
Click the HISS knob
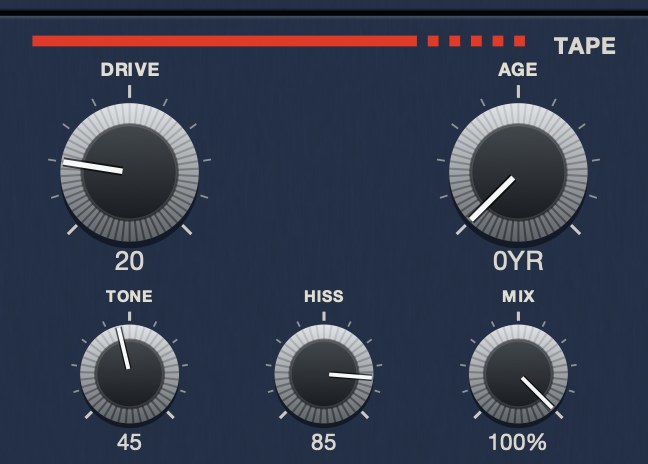tap(324, 374)
